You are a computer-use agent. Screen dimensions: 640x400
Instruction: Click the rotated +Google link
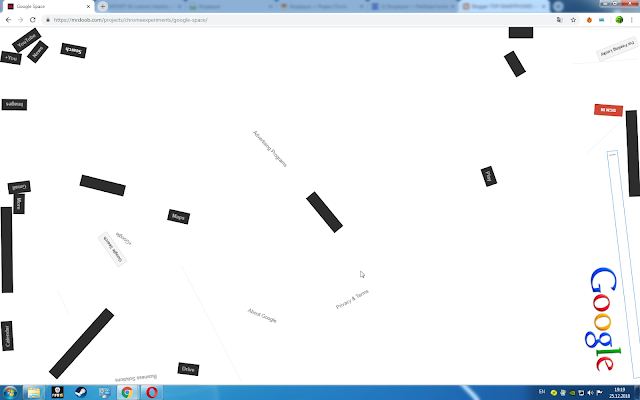[x=124, y=238]
